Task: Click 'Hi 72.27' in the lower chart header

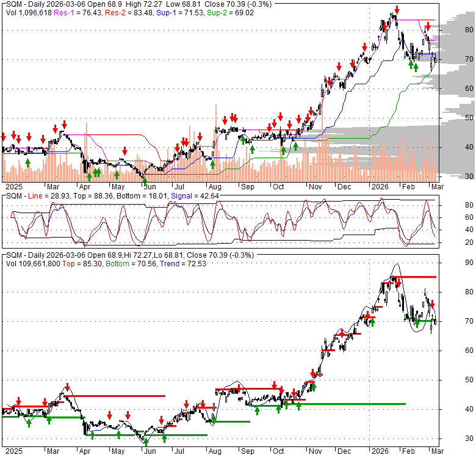Action: pyautogui.click(x=138, y=255)
